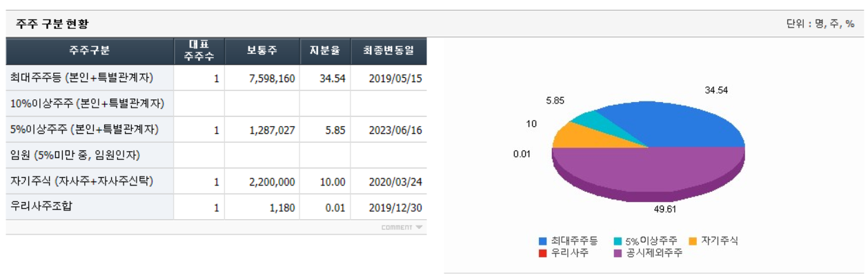
Task: Click the 5%이상주주 (본인+특별관계자) row label
Action: point(85,130)
